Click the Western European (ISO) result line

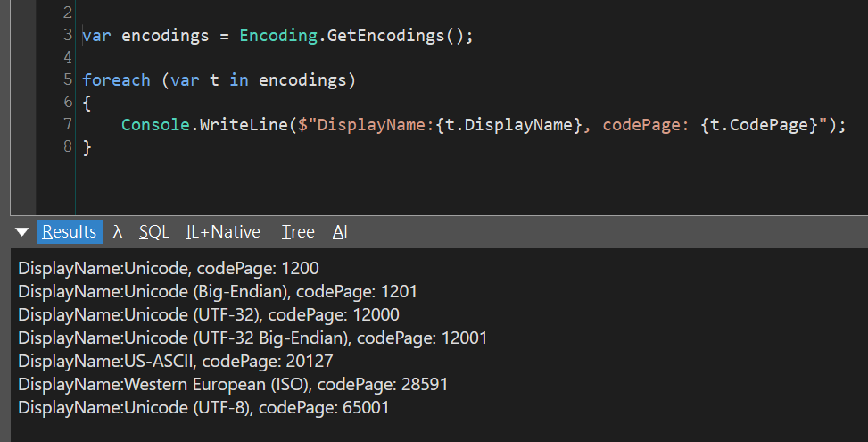click(x=233, y=384)
